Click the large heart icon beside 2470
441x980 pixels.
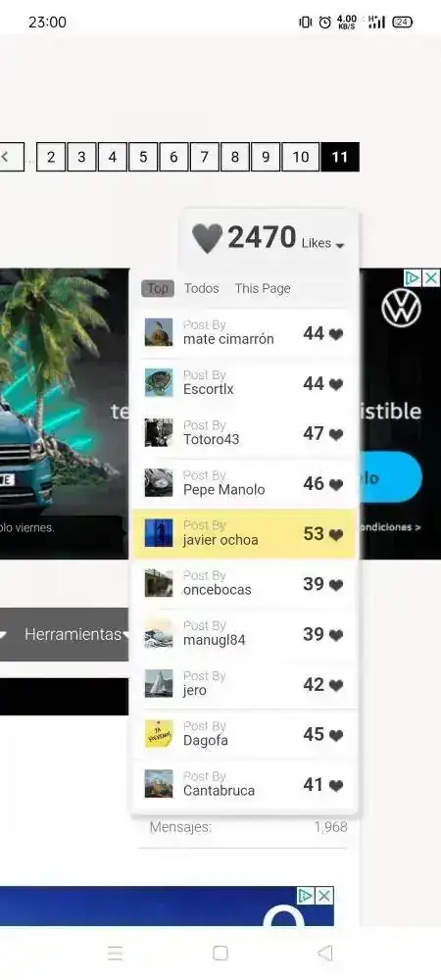point(207,238)
